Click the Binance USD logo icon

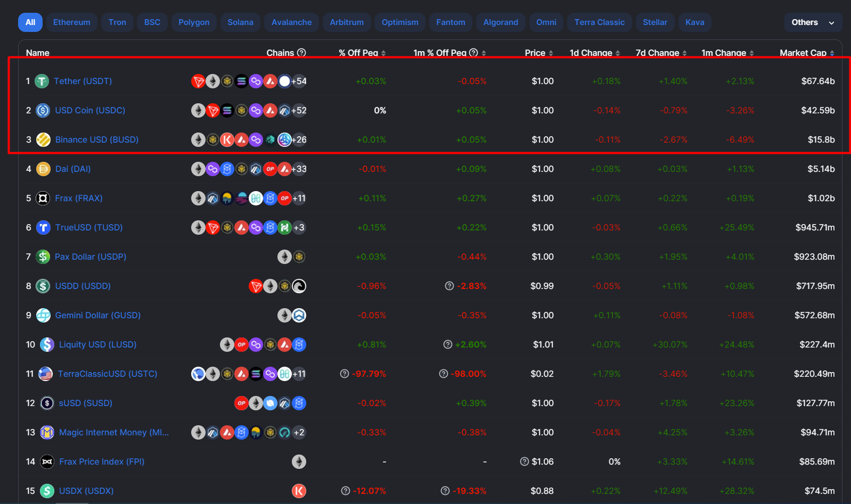pos(43,140)
